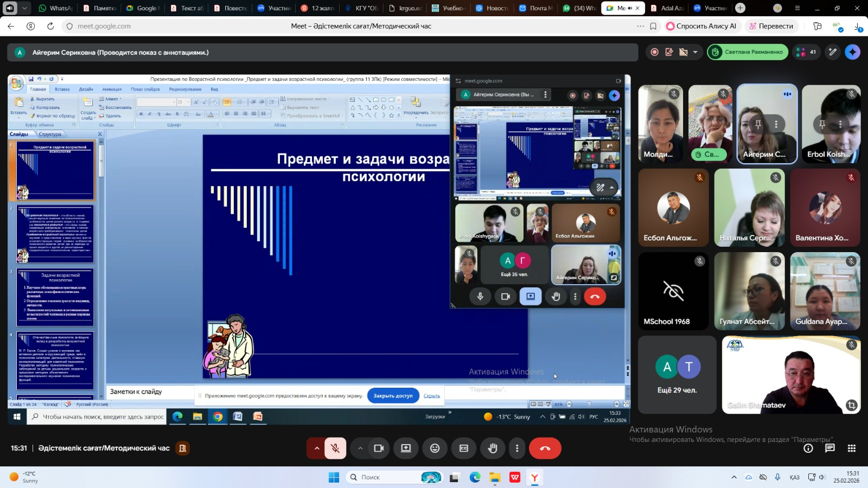Viewport: 868px width, 488px height.
Task: Toggle the camera in the Meet bar
Action: 379,448
